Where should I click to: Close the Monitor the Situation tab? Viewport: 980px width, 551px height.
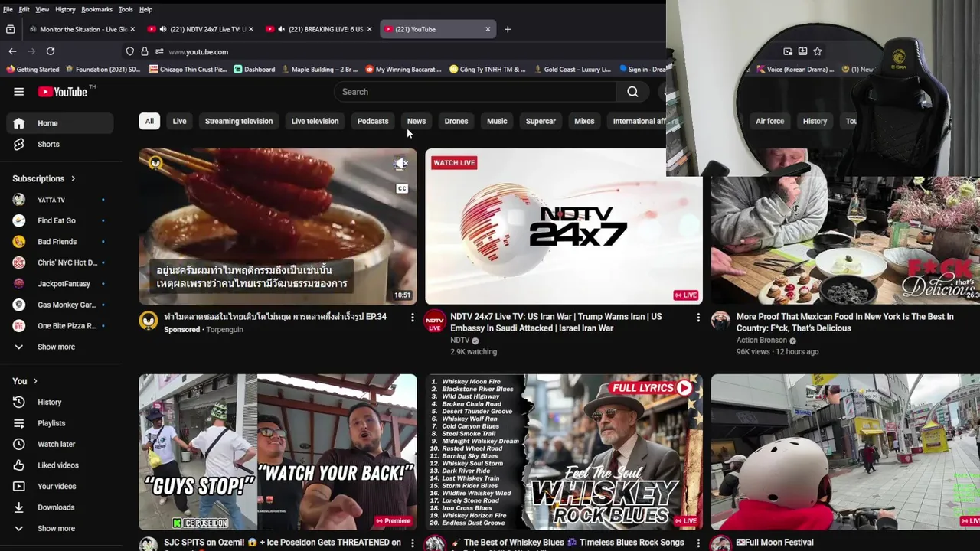132,29
